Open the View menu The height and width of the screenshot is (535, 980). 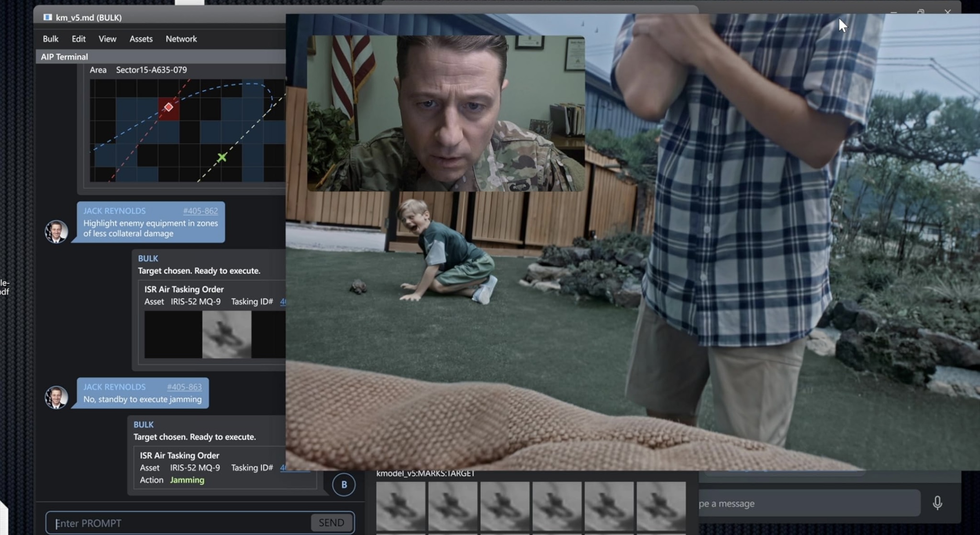(x=107, y=39)
